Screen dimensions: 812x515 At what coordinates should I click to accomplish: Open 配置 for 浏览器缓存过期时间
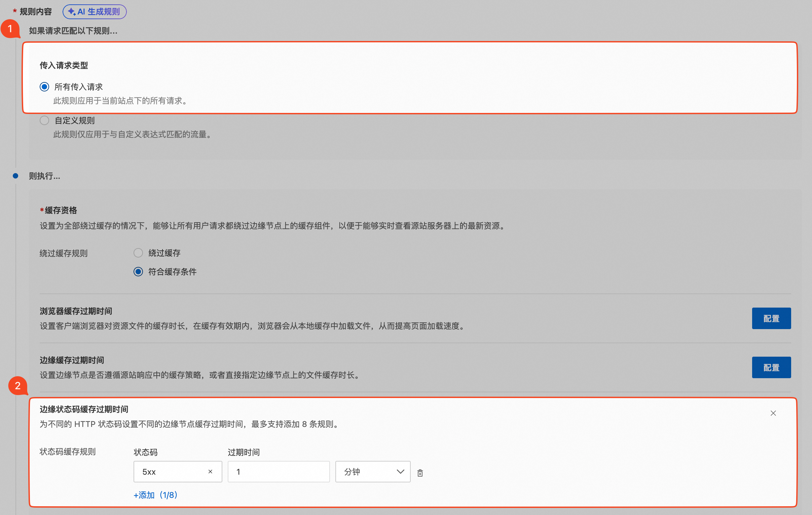pyautogui.click(x=771, y=318)
